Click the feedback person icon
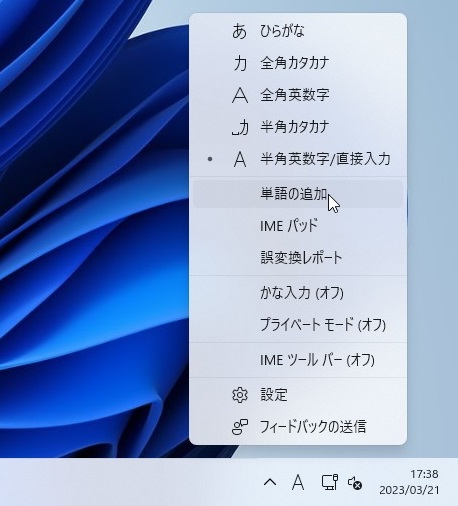Screen dimensions: 458x506 240,427
